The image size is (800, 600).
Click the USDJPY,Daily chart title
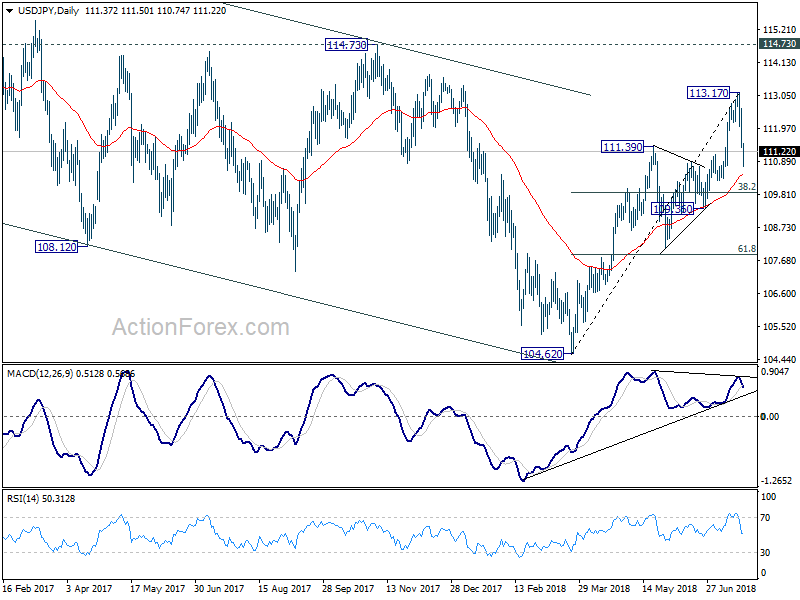48,11
